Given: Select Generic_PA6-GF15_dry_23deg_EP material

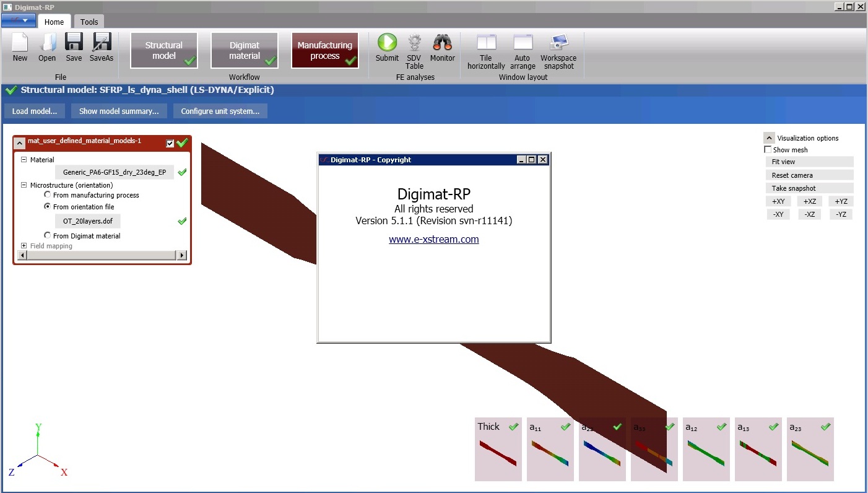Looking at the screenshot, I should tap(115, 173).
